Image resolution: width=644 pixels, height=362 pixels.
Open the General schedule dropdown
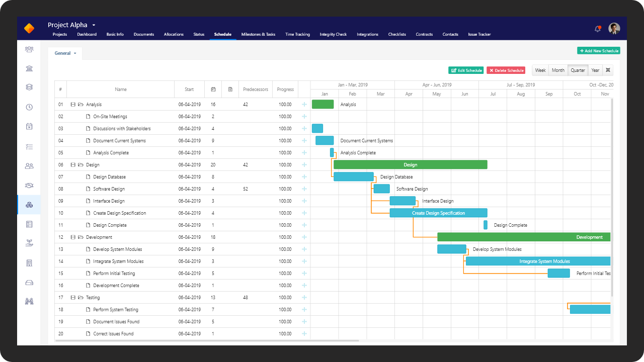64,53
